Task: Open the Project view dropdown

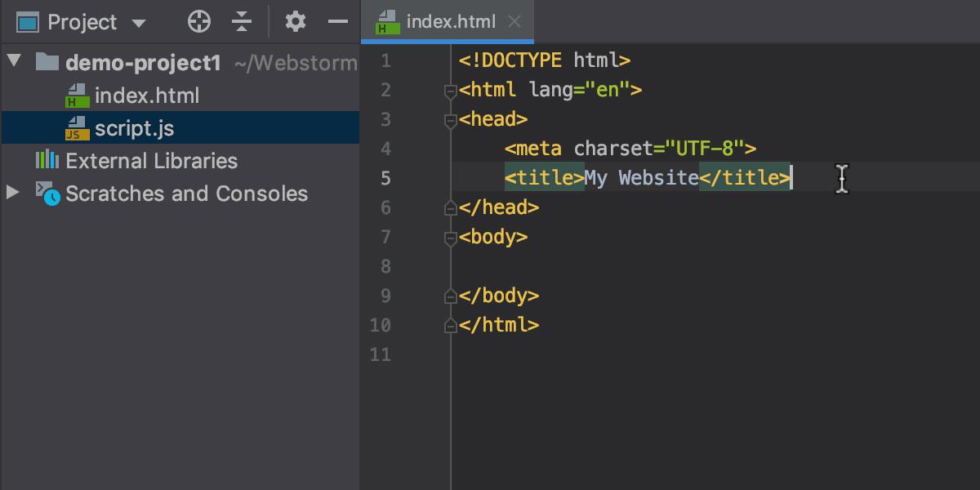Action: pyautogui.click(x=137, y=22)
